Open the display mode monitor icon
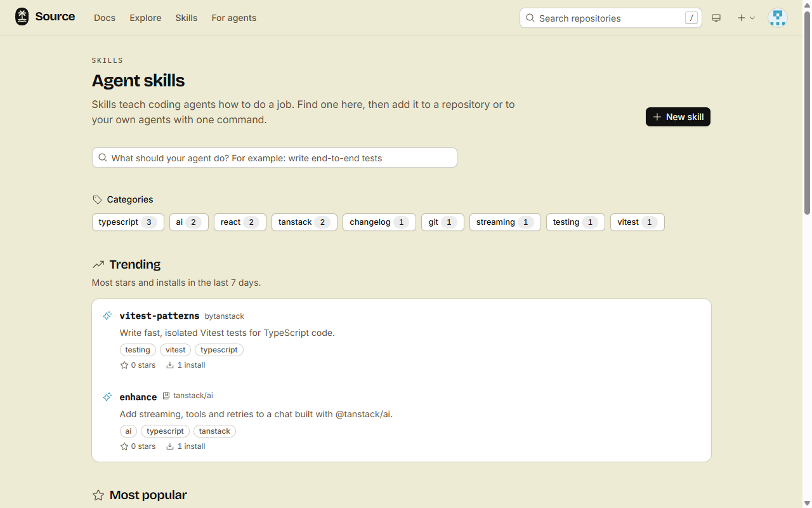This screenshot has width=812, height=508. click(716, 18)
